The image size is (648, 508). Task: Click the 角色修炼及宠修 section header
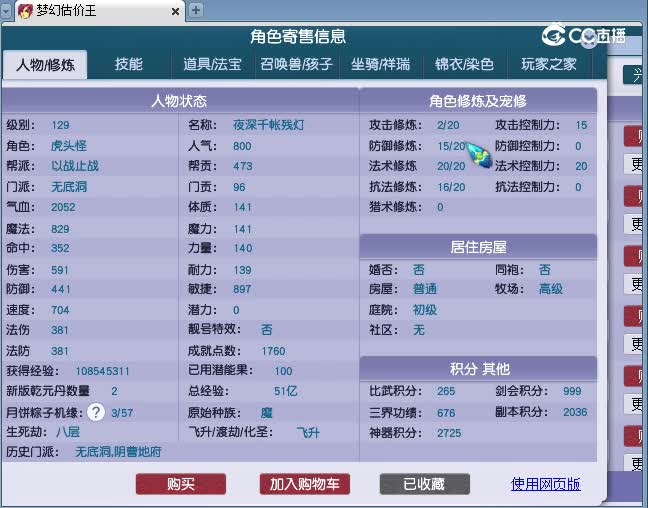click(478, 101)
